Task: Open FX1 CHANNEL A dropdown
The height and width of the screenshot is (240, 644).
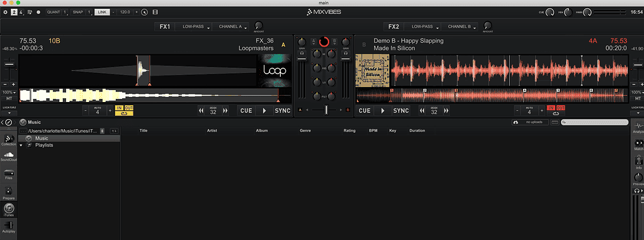Action: pos(231,26)
